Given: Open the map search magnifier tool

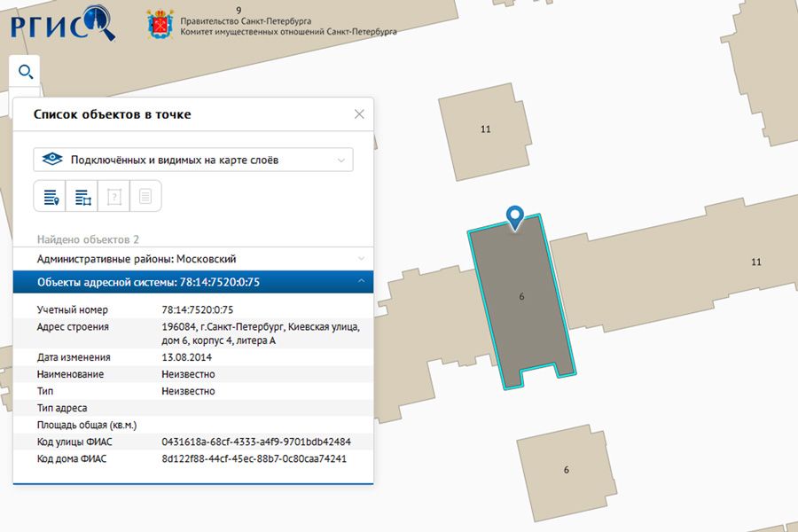Looking at the screenshot, I should coord(25,72).
